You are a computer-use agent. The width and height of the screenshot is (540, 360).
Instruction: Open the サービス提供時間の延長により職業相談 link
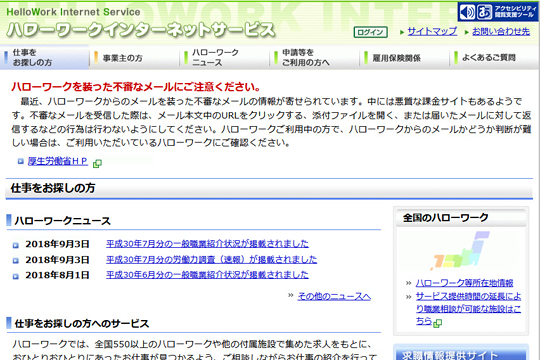pyautogui.click(x=468, y=309)
